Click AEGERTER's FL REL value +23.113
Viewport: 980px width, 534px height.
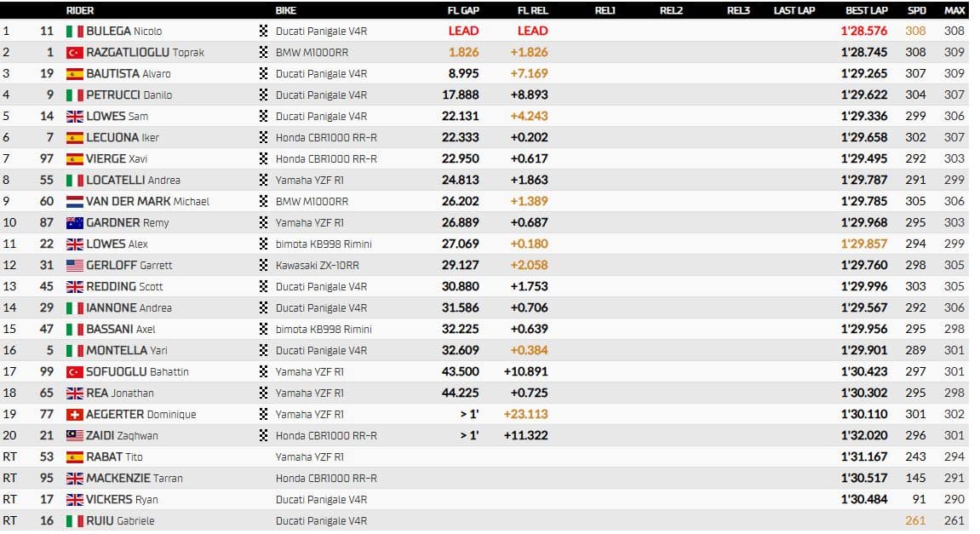[x=525, y=414]
